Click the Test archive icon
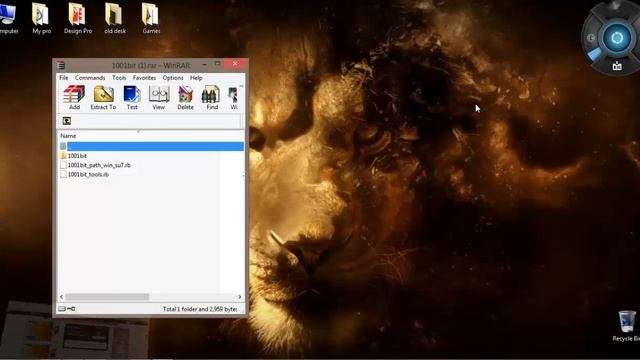The width and height of the screenshot is (640, 360). coord(132,97)
